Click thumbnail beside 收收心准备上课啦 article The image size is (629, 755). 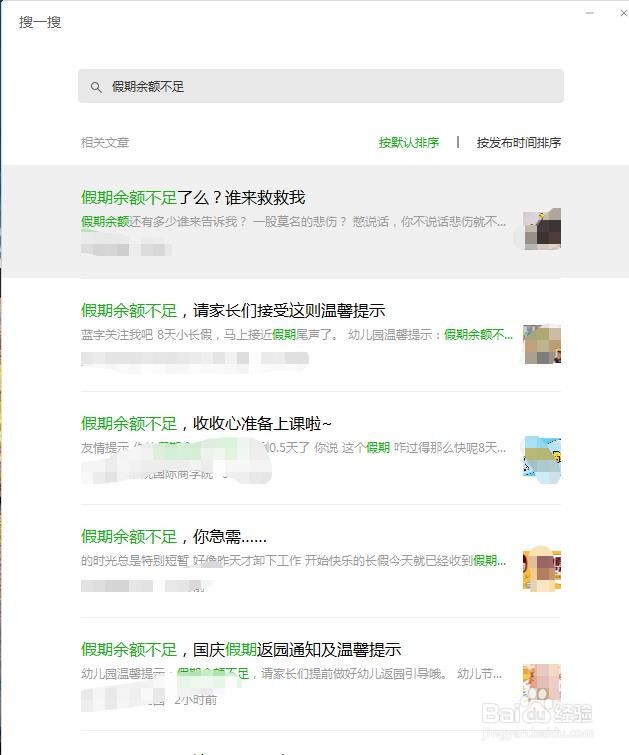(542, 458)
